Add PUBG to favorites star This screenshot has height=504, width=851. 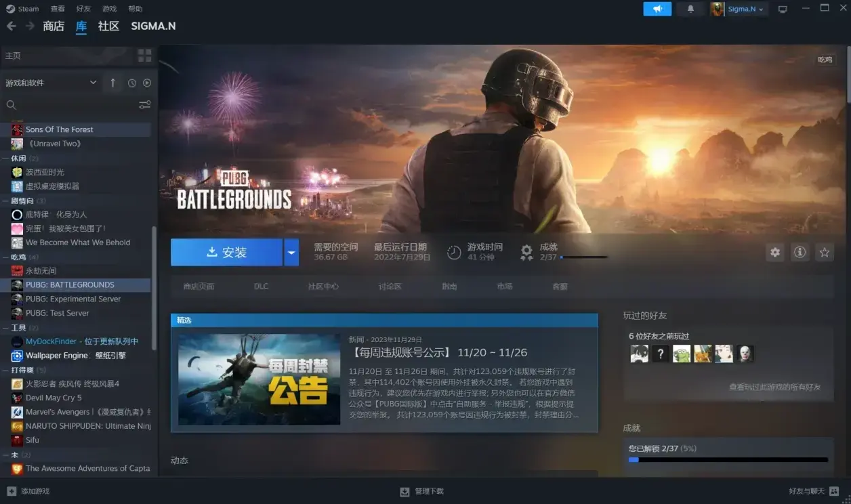point(825,252)
